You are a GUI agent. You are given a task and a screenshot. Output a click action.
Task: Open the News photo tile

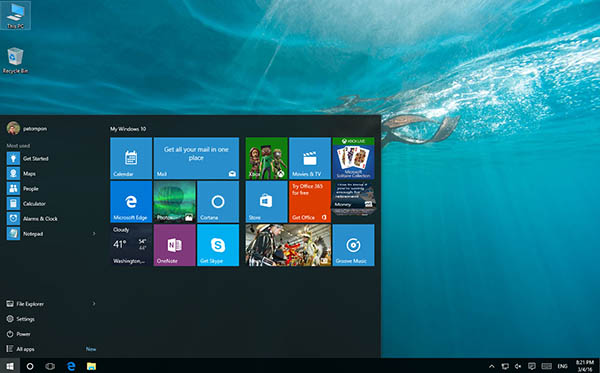(x=288, y=245)
